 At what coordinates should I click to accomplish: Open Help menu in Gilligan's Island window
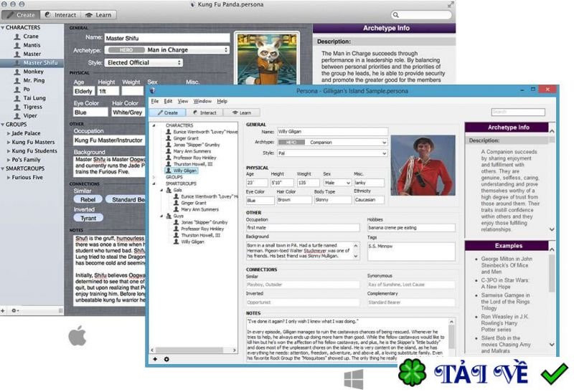[x=222, y=101]
